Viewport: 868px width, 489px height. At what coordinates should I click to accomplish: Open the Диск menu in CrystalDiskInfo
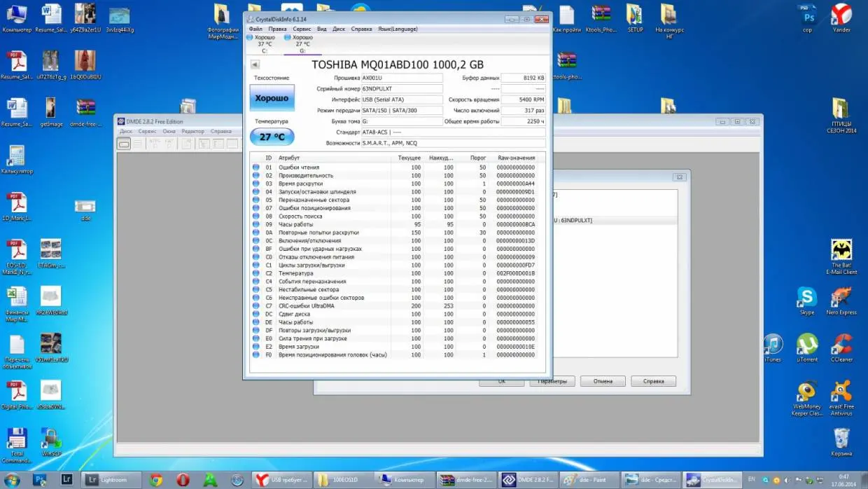point(339,29)
